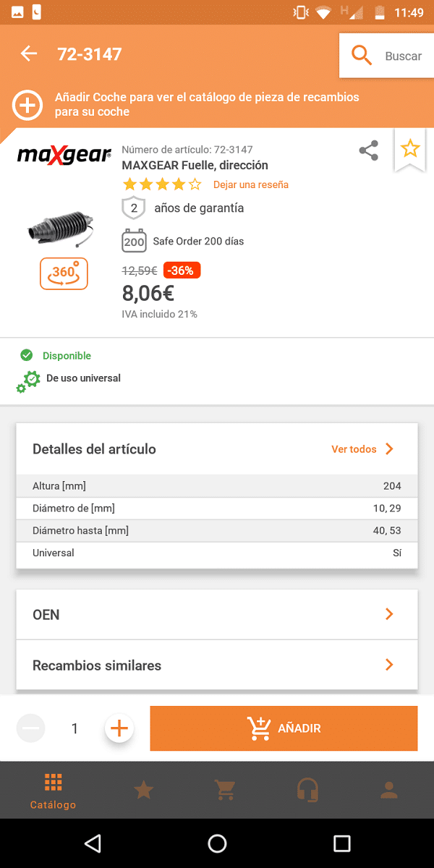
Task: Open the shopping cart tab
Action: [x=226, y=790]
